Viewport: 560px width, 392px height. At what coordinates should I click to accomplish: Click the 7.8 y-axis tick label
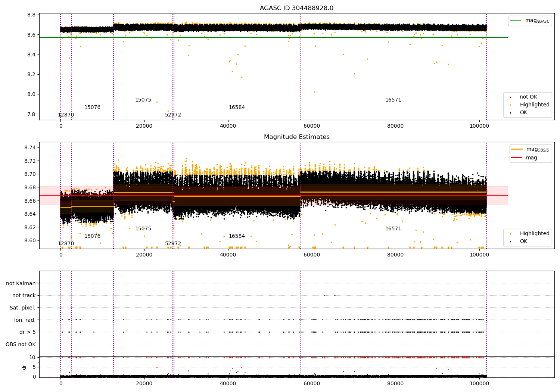tap(31, 114)
